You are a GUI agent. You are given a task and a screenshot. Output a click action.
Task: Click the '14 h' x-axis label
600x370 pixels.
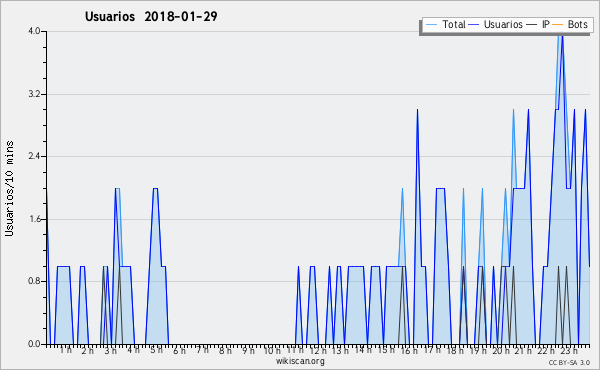(x=363, y=350)
